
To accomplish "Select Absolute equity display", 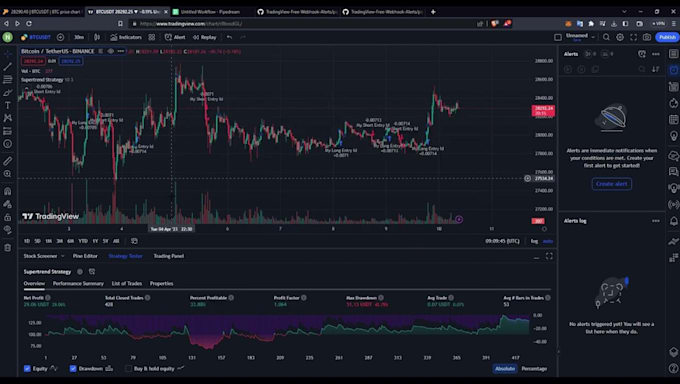I will pos(505,368).
